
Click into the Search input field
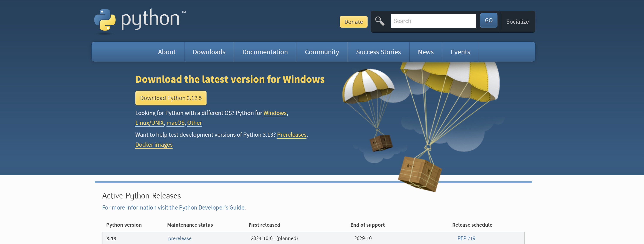click(433, 21)
